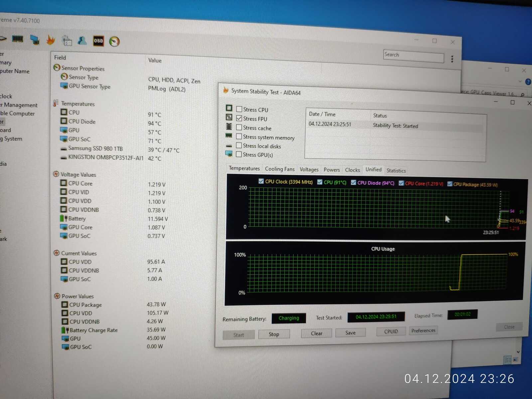Enable the Stress local disks checkbox
The height and width of the screenshot is (399, 532).
(x=239, y=145)
